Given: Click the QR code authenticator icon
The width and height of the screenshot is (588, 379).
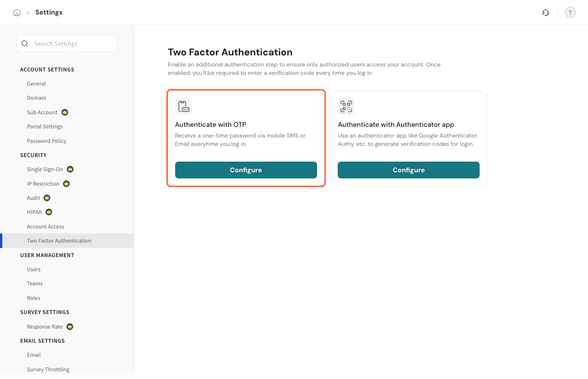Looking at the screenshot, I should [x=346, y=106].
